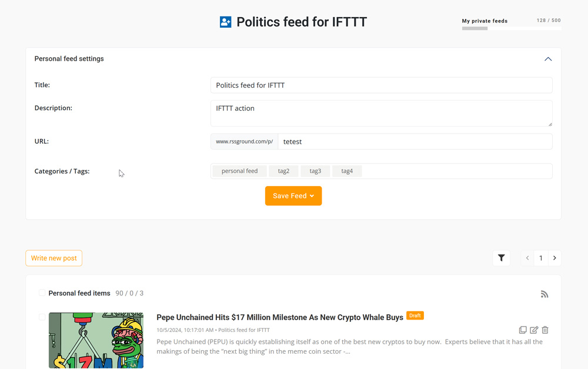
Task: Collapse the Personal feed settings panel
Action: [548, 59]
